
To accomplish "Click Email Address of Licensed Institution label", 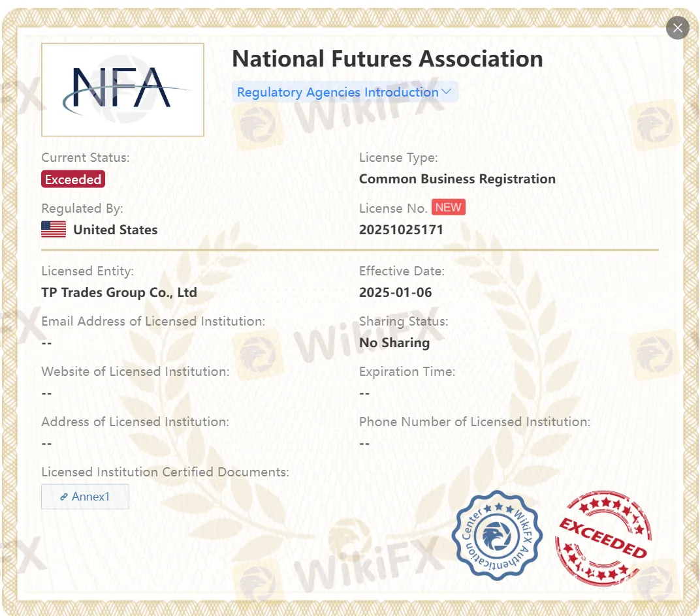I will click(153, 321).
